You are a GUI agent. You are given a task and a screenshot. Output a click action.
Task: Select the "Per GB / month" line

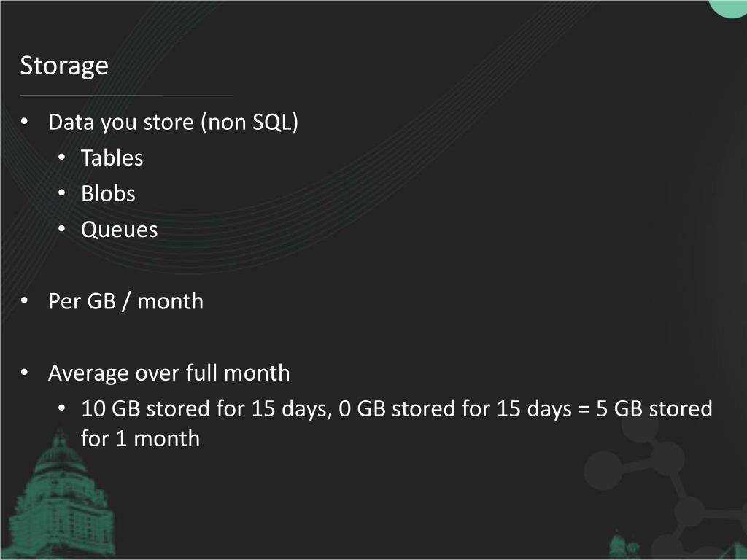pos(125,301)
